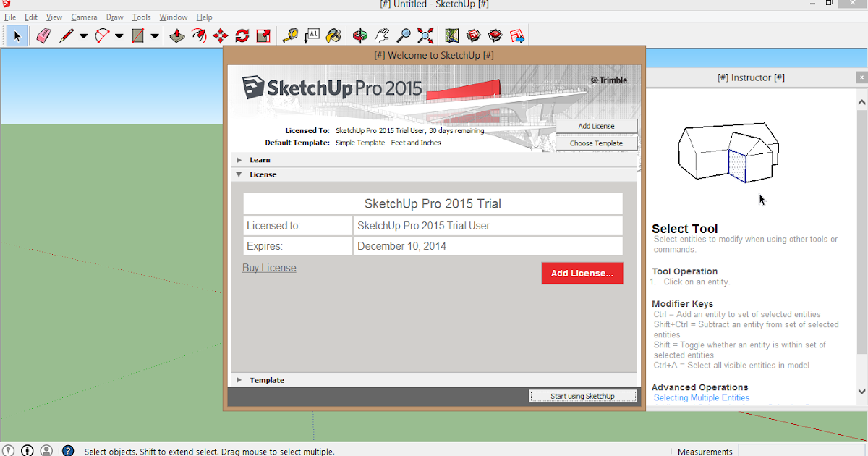868x456 pixels.
Task: Click the Choose Template button
Action: pos(596,143)
